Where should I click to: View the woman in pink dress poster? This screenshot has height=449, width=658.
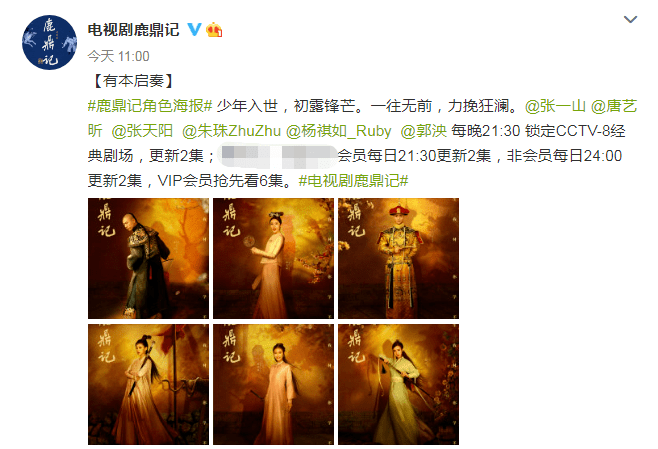273,384
